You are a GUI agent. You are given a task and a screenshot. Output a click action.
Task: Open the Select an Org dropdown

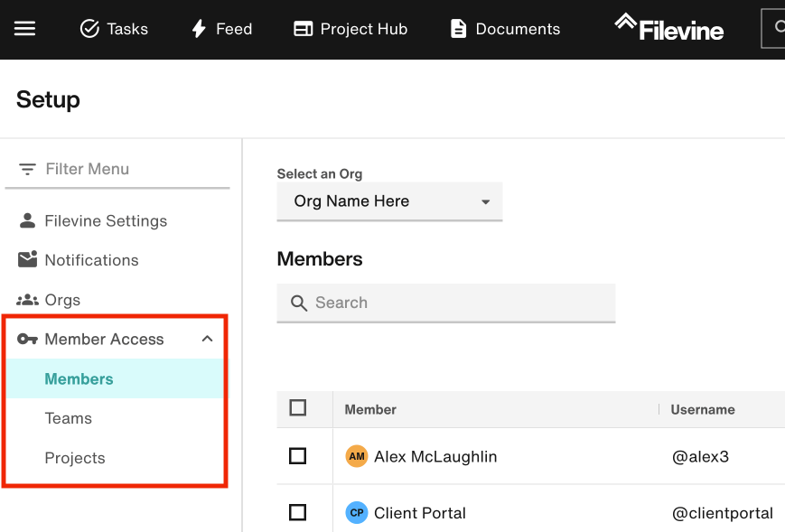click(389, 201)
